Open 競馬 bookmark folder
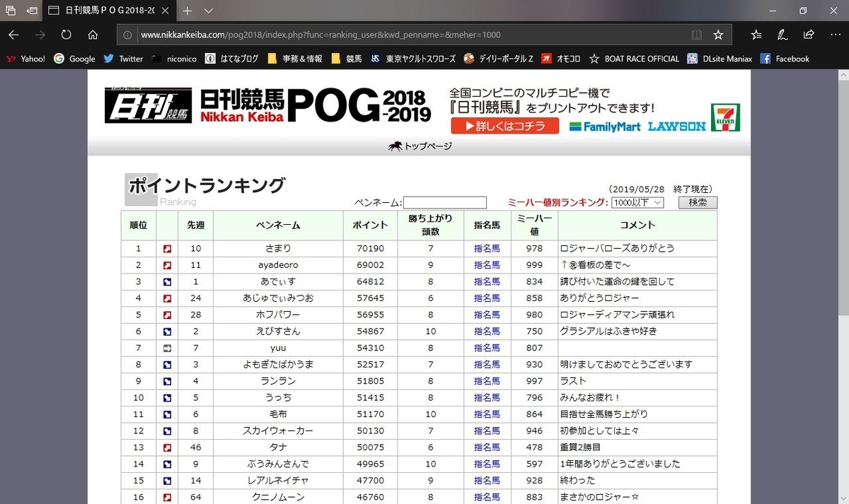 click(x=346, y=59)
